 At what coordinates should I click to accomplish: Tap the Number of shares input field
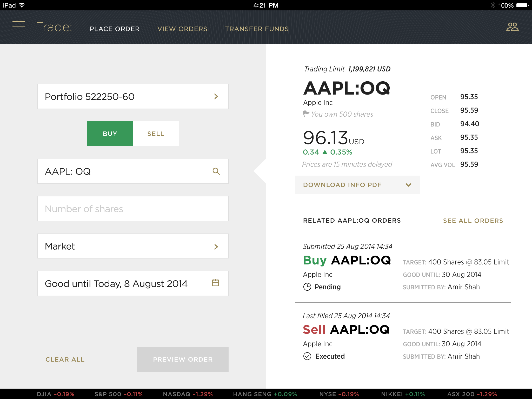click(133, 209)
